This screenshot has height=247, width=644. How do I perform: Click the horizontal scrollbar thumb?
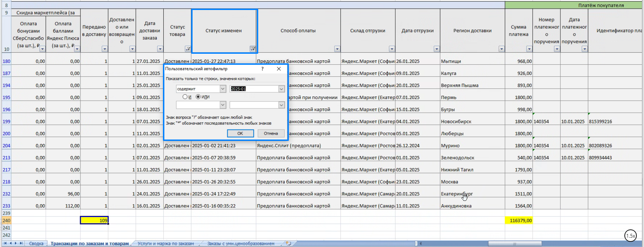[x=515, y=244]
